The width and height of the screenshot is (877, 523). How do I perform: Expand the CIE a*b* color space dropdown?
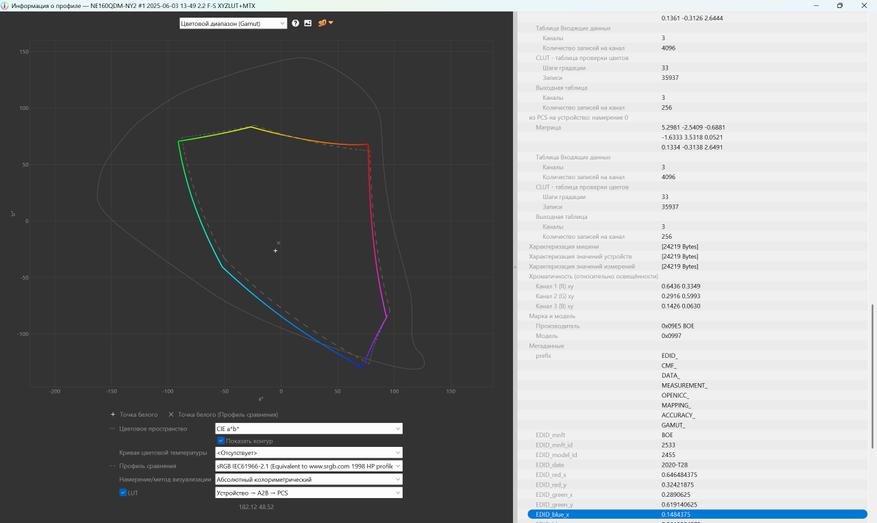tap(308, 429)
